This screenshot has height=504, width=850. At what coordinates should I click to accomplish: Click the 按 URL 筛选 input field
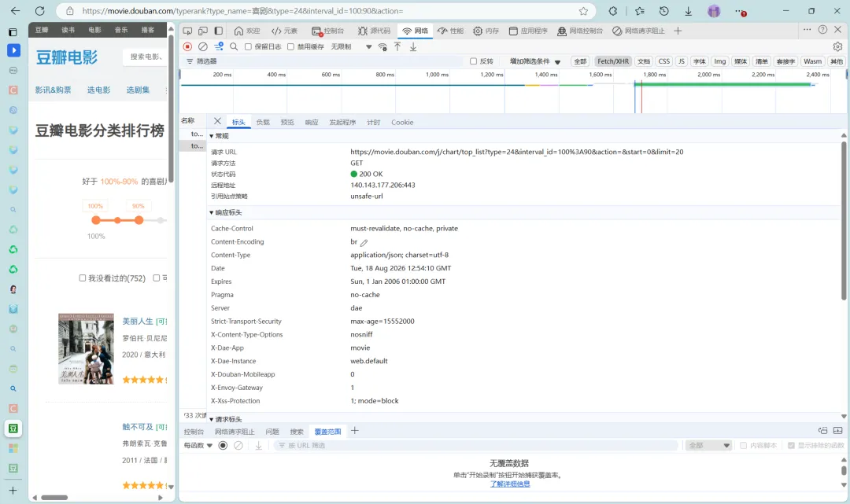pyautogui.click(x=476, y=446)
